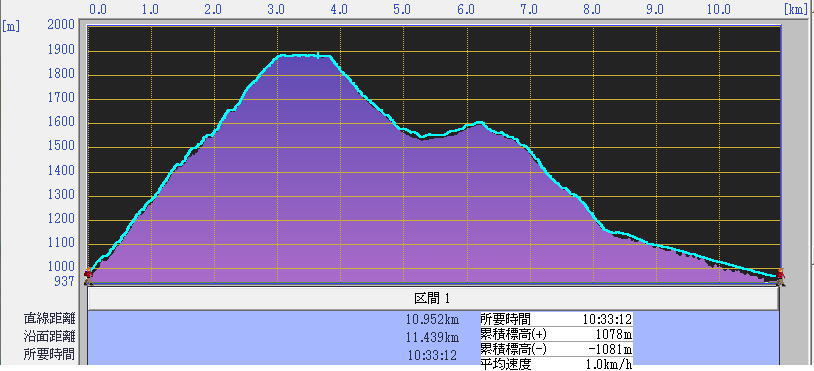Click the 2000 elevation axis label
Viewport: 814px width, 371px height.
61,25
